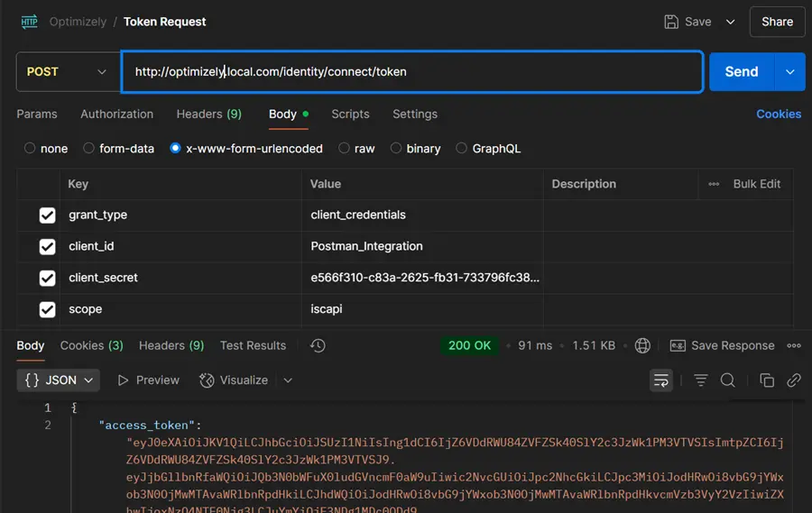Viewport: 812px width, 513px height.
Task: Click the request URL input field
Action: click(x=412, y=72)
